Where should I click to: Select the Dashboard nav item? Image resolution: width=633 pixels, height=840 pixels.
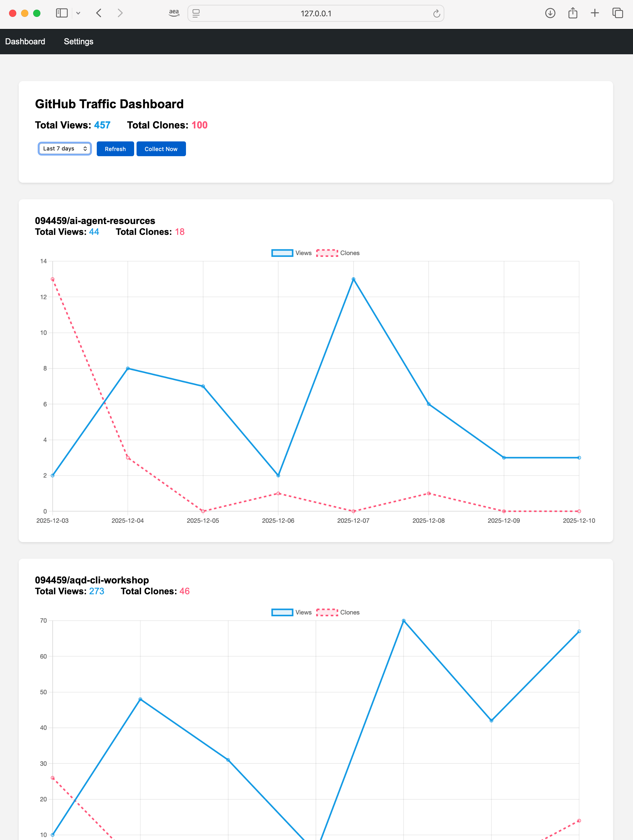(25, 41)
